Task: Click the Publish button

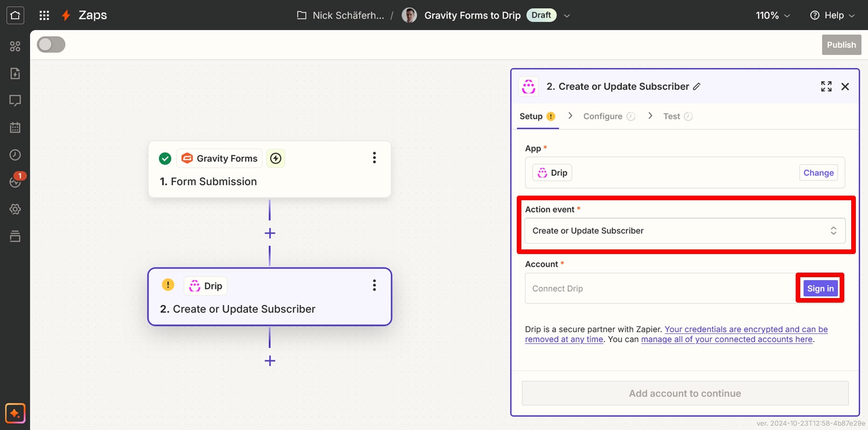Action: click(x=841, y=45)
